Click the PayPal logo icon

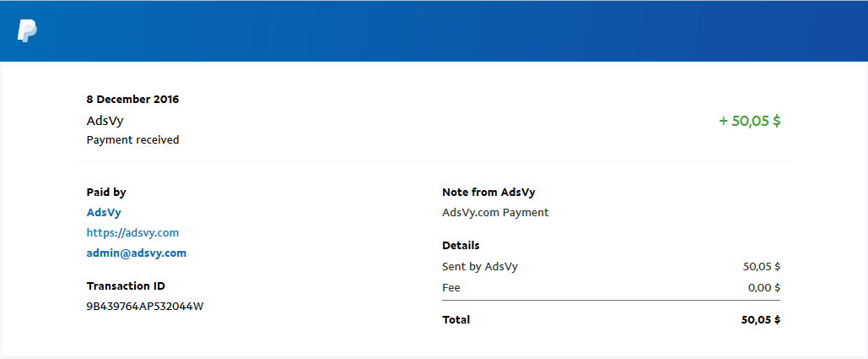coord(27,30)
